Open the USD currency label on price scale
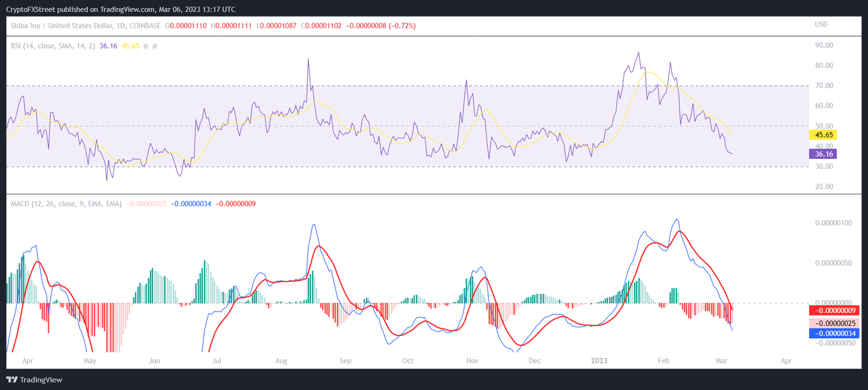The height and width of the screenshot is (390, 868). click(x=822, y=24)
